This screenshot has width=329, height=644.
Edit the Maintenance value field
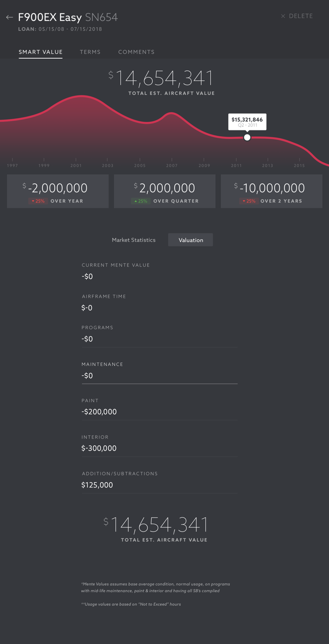159,376
